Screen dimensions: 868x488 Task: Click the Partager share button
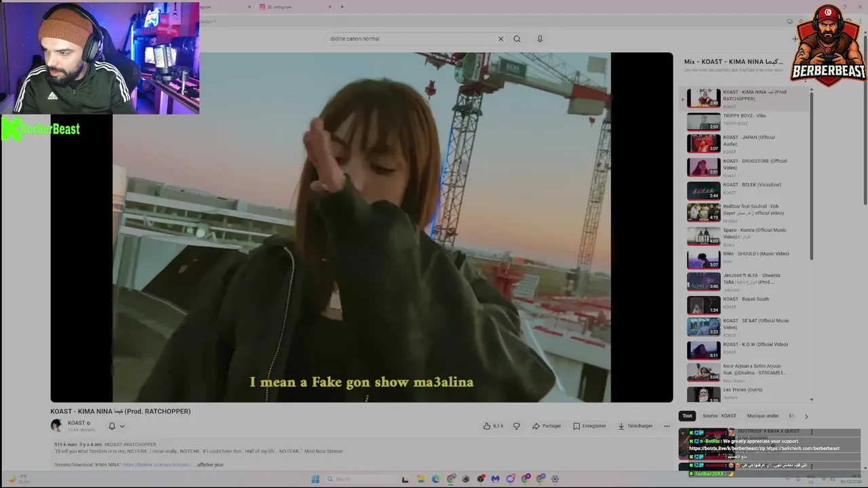pyautogui.click(x=547, y=426)
